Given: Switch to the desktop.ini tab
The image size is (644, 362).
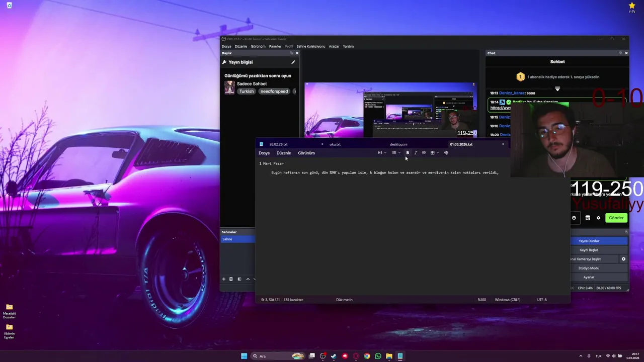Looking at the screenshot, I should click(398, 144).
